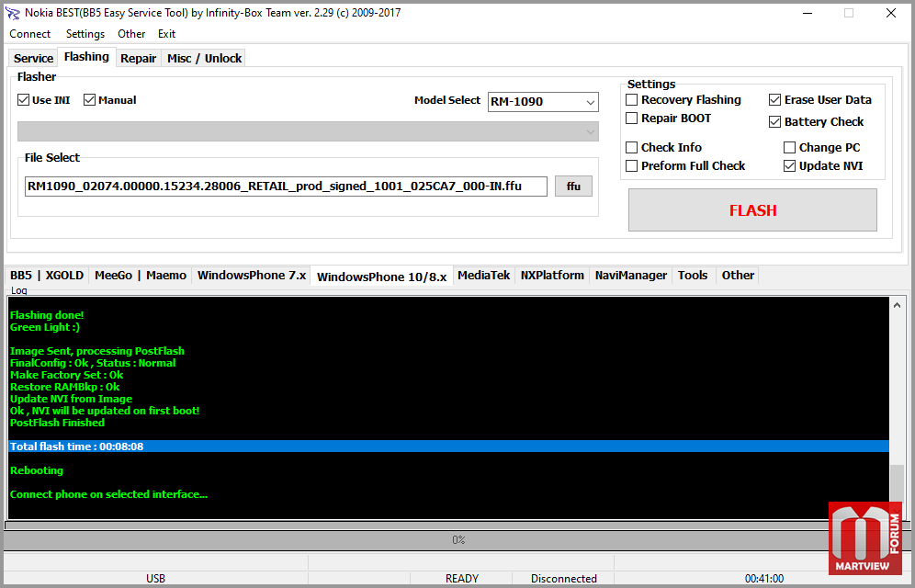
Task: Select the MeeGo | Maemo platform tab
Action: 141,276
